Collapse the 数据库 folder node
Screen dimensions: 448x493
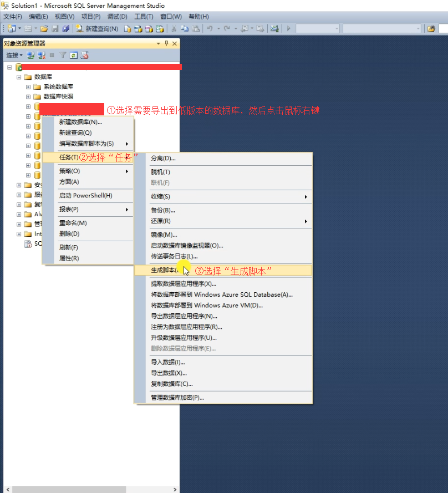click(19, 77)
